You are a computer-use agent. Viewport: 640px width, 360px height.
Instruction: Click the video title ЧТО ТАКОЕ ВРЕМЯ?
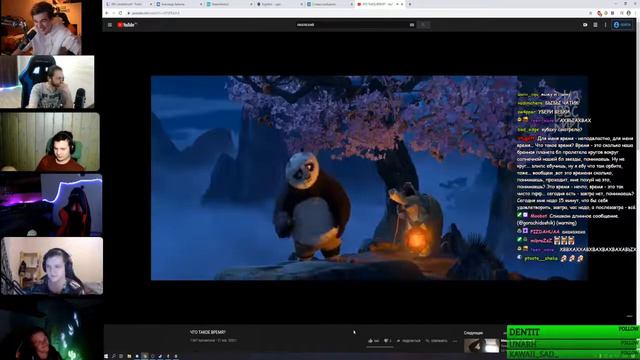tap(208, 332)
